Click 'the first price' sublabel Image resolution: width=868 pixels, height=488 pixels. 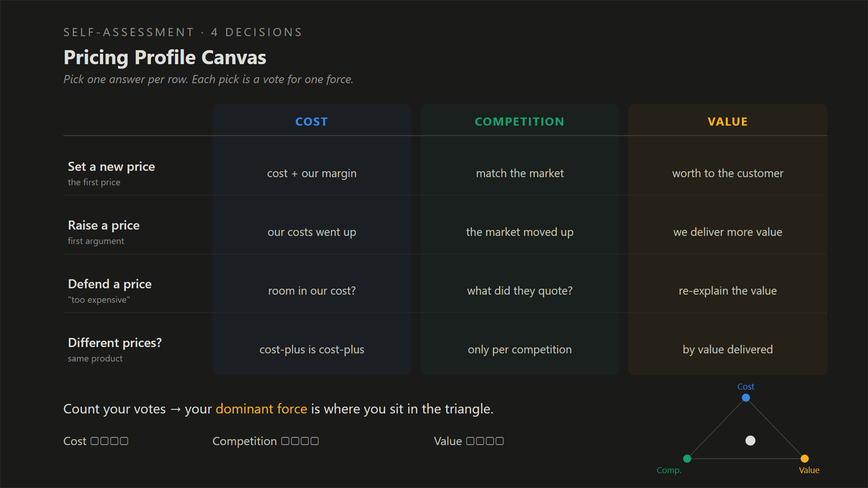pyautogui.click(x=94, y=182)
